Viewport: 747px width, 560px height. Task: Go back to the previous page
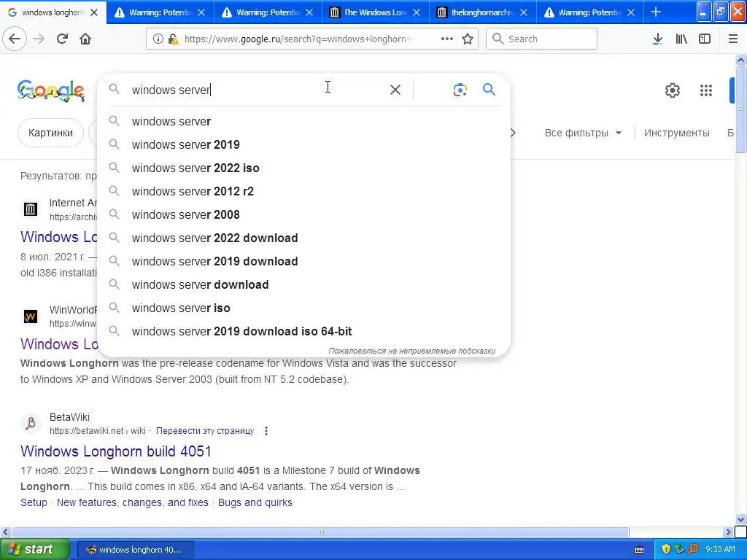(x=15, y=39)
